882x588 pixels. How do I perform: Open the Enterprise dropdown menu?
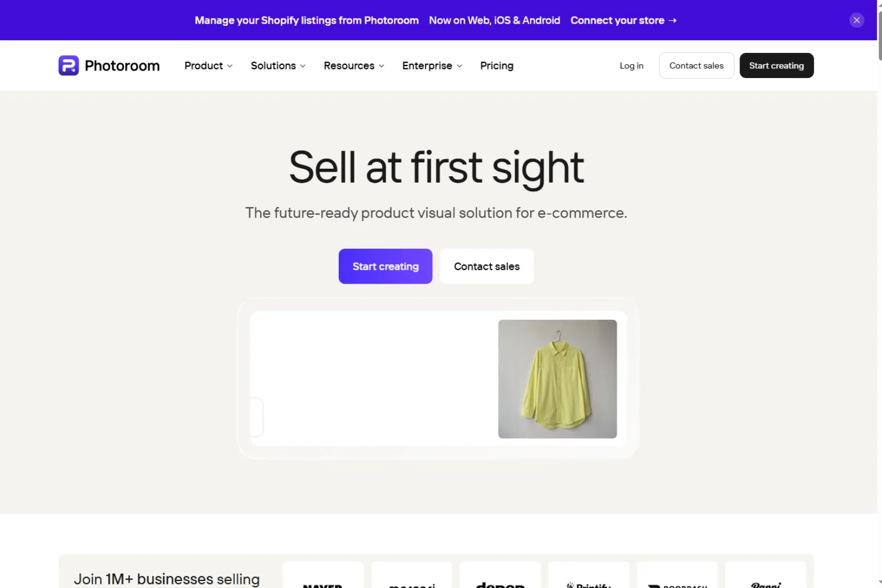tap(432, 65)
